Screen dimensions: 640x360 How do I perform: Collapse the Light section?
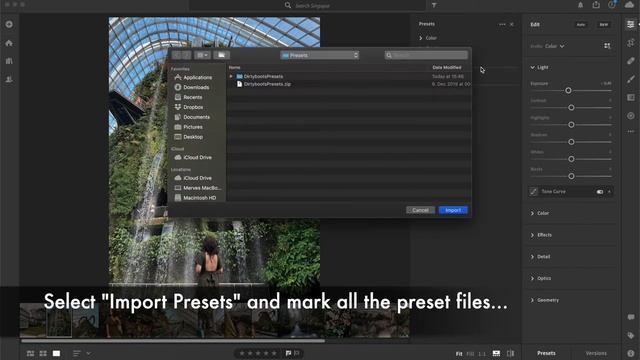tap(532, 67)
